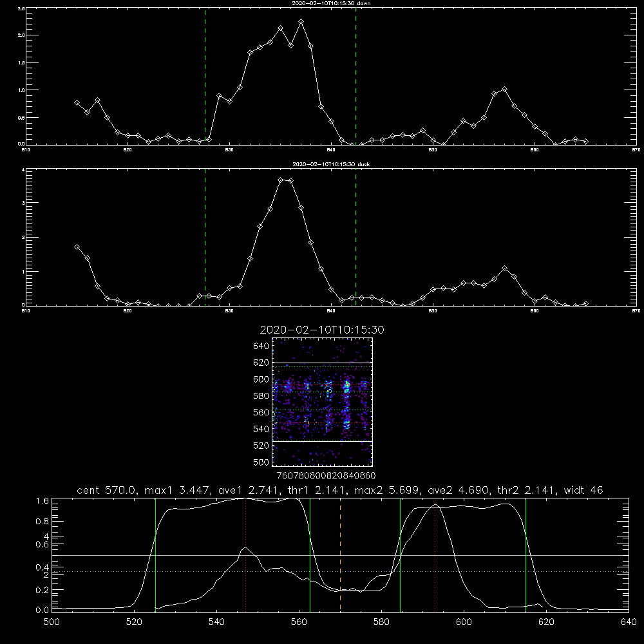Click the right green dashed line in the dusk plot

[355, 237]
